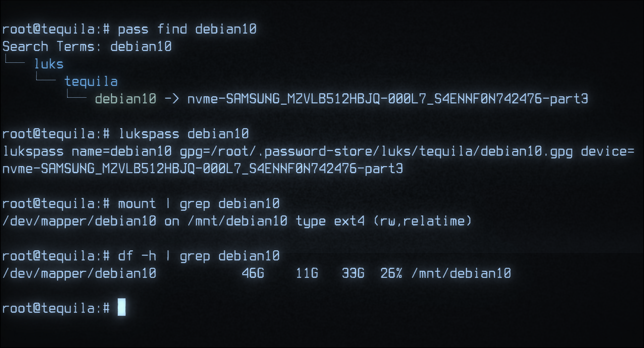Image resolution: width=644 pixels, height=348 pixels.
Task: Click the 'Search Terms: debian10' line
Action: tap(87, 46)
